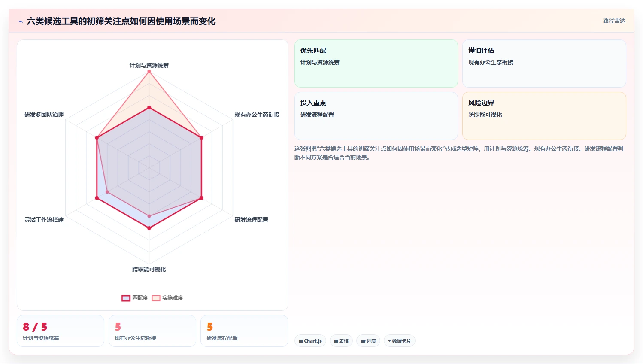Viewport: 643px width, 364px height.
Task: Click the 匹配度 data point on 跨职能可视化 axis
Action: point(149,228)
